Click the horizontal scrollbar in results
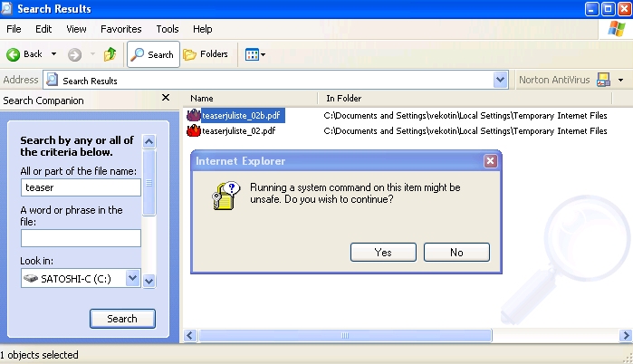The image size is (633, 364). (362, 335)
